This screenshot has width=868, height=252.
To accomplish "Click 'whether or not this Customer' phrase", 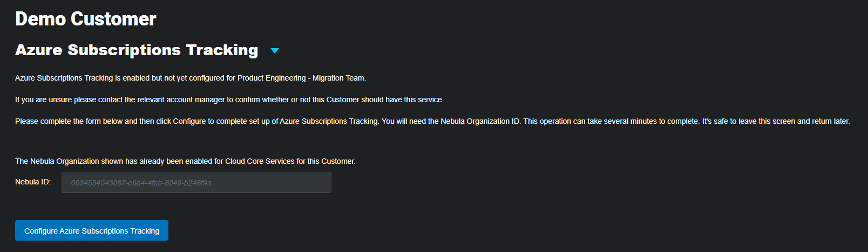I will 311,100.
